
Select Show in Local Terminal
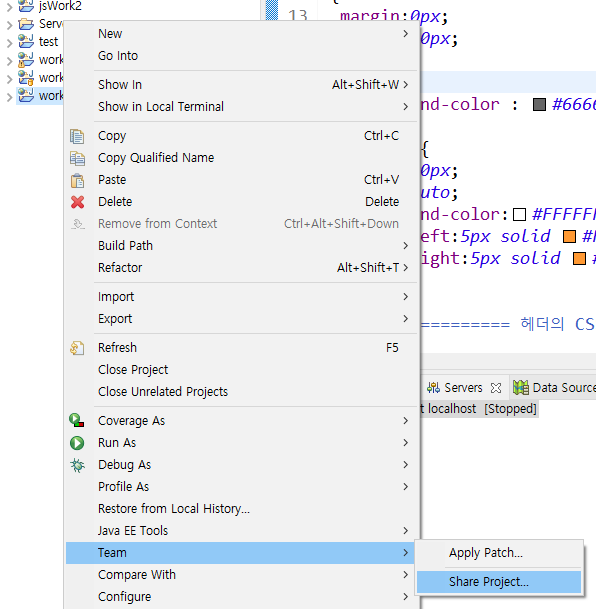243,107
